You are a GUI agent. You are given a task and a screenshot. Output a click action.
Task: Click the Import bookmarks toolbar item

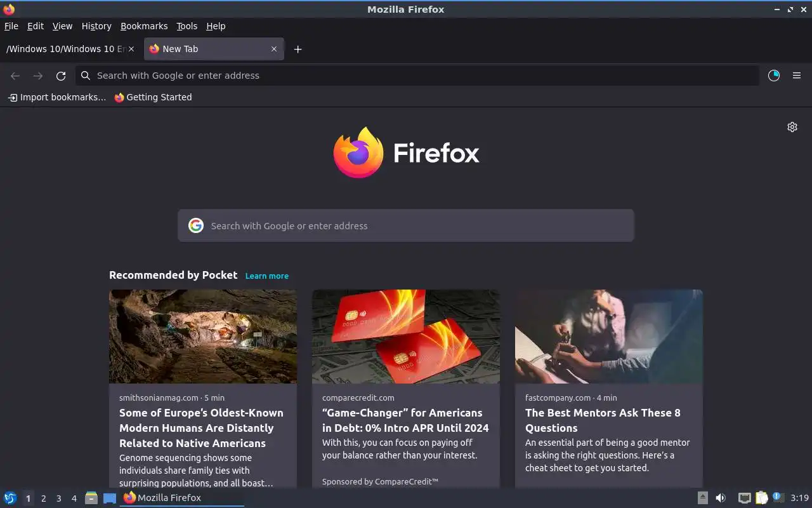pos(57,97)
